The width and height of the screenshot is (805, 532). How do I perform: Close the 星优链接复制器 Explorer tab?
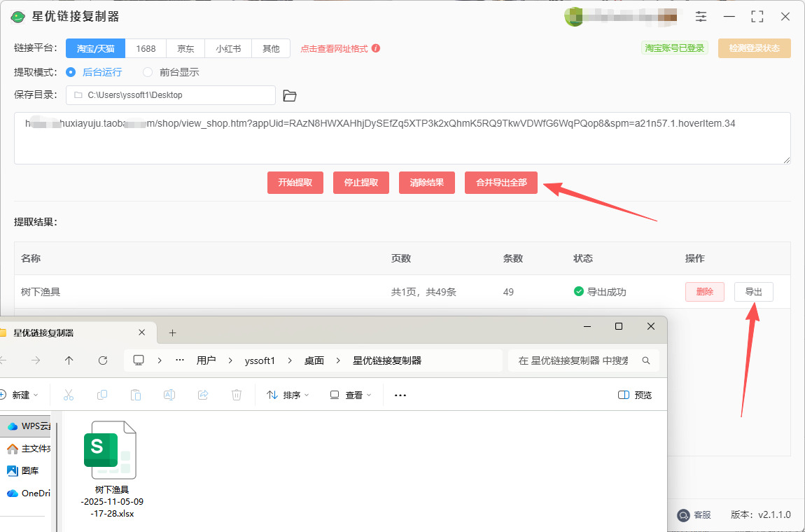141,332
